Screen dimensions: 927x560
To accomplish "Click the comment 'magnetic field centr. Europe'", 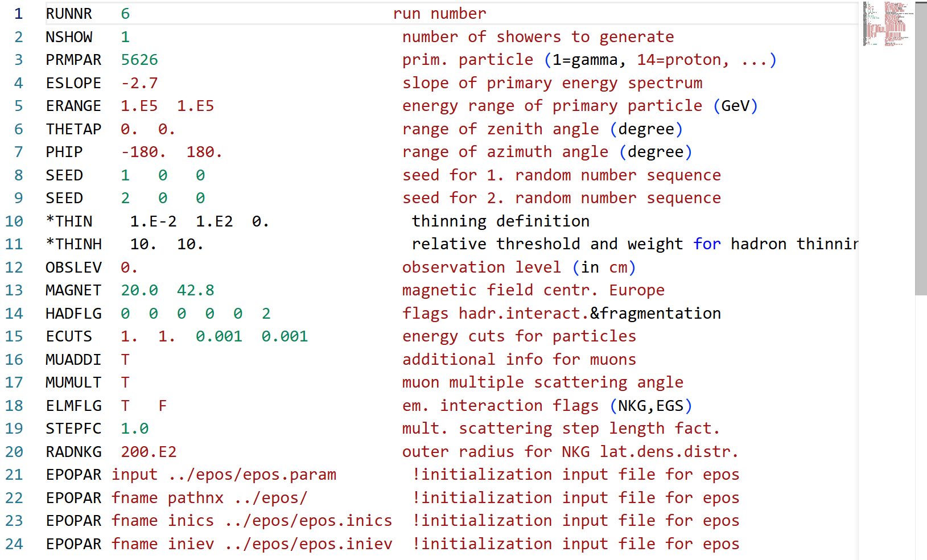I will (533, 290).
